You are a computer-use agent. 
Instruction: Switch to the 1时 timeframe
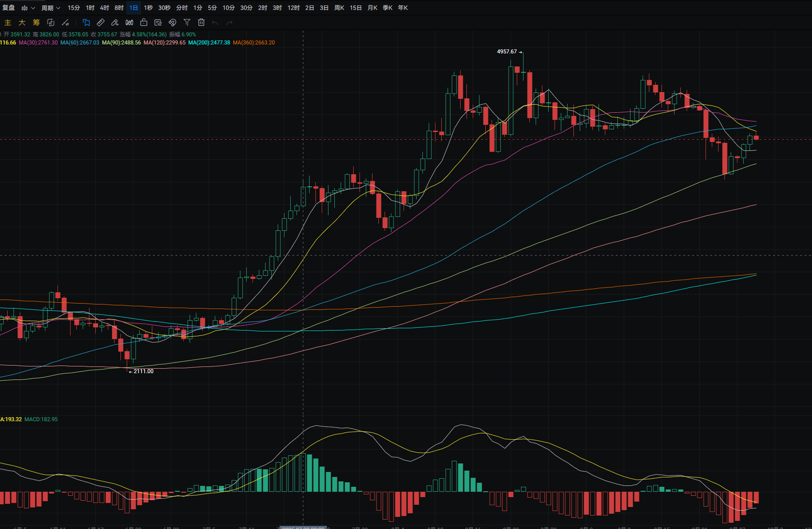(90, 8)
